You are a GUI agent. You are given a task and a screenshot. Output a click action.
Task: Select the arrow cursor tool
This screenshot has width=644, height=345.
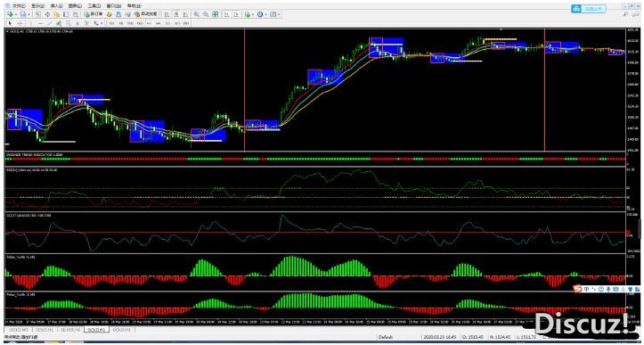[x=11, y=23]
